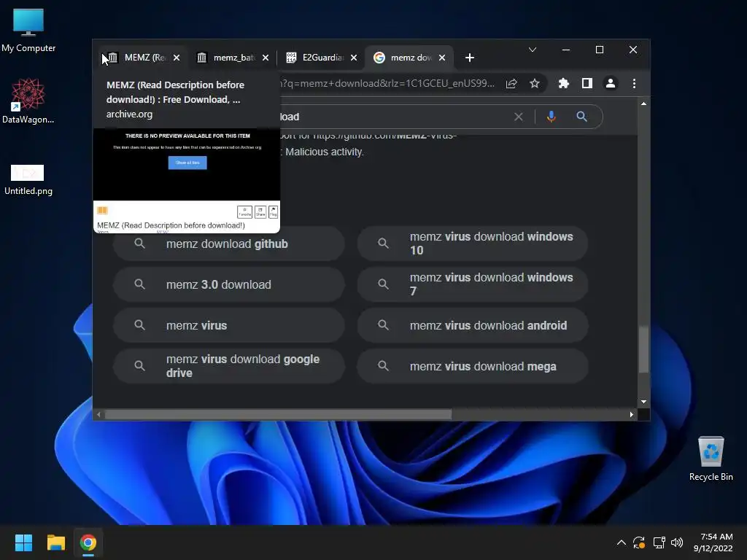This screenshot has width=747, height=560.
Task: Open the tab search dropdown chevron
Action: (533, 50)
